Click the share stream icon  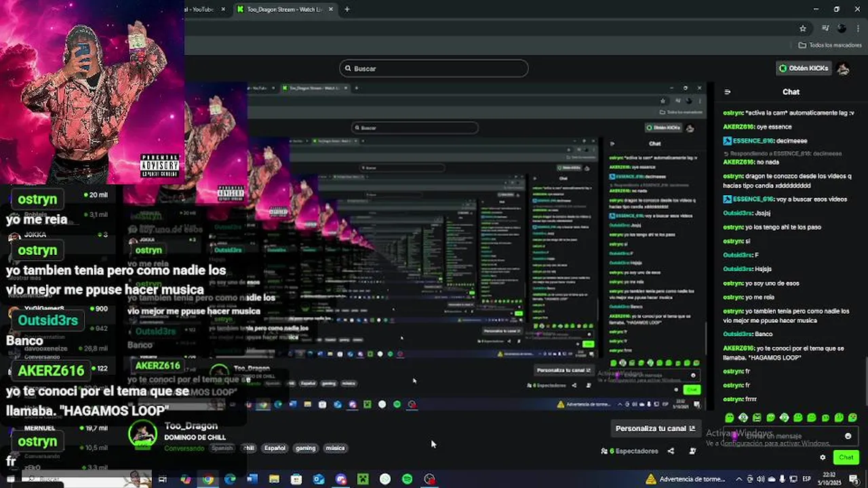pos(671,451)
